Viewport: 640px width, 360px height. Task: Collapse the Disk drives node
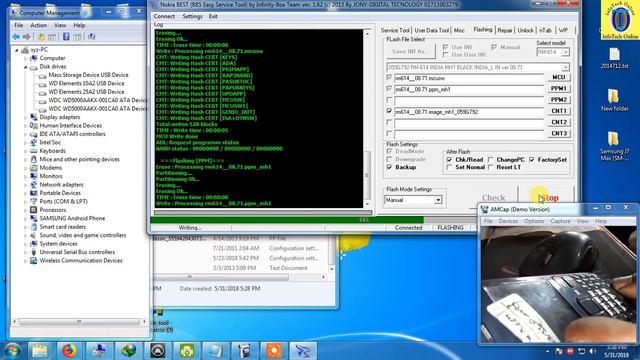tap(25, 67)
